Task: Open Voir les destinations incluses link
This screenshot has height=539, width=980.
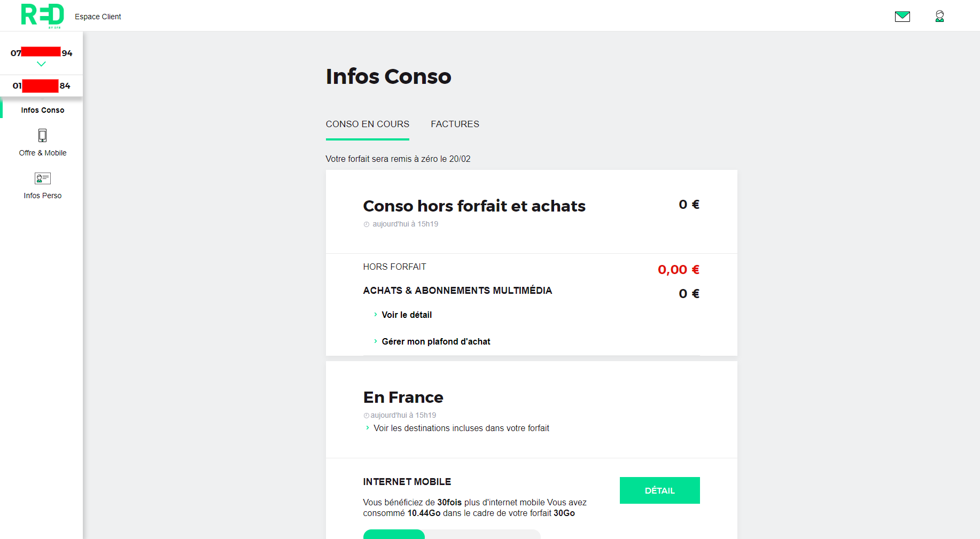Action: pos(461,428)
